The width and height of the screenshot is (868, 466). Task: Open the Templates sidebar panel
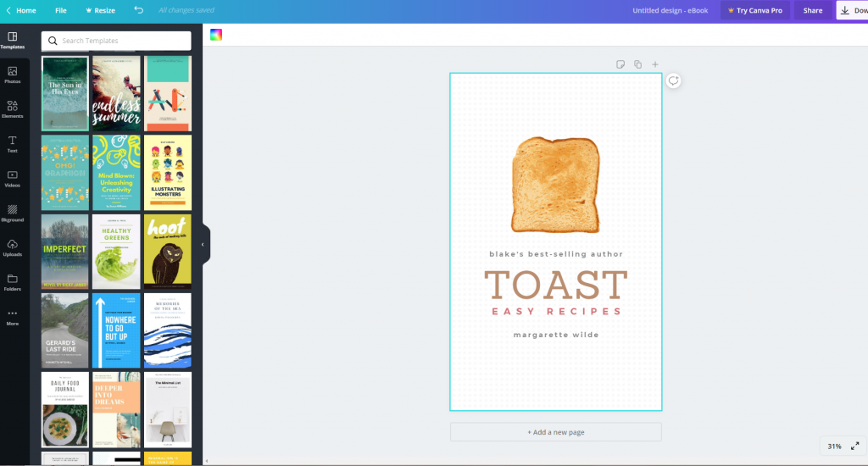click(12, 41)
